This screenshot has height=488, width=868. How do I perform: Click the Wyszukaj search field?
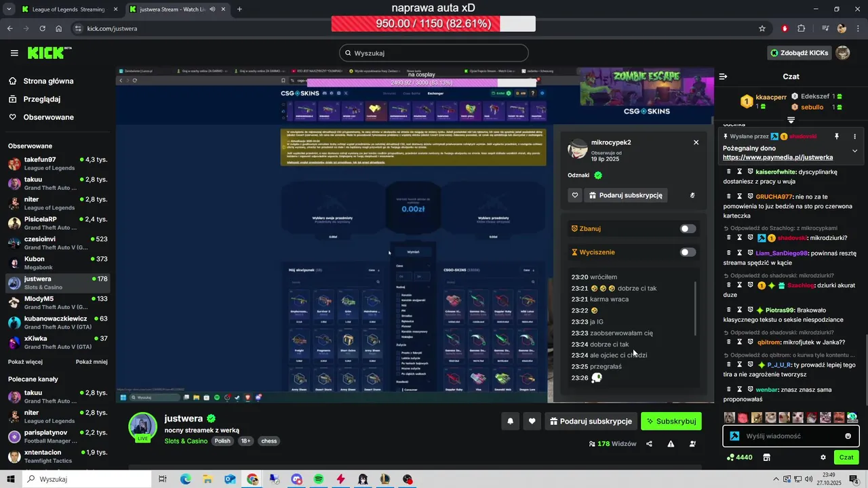[434, 53]
